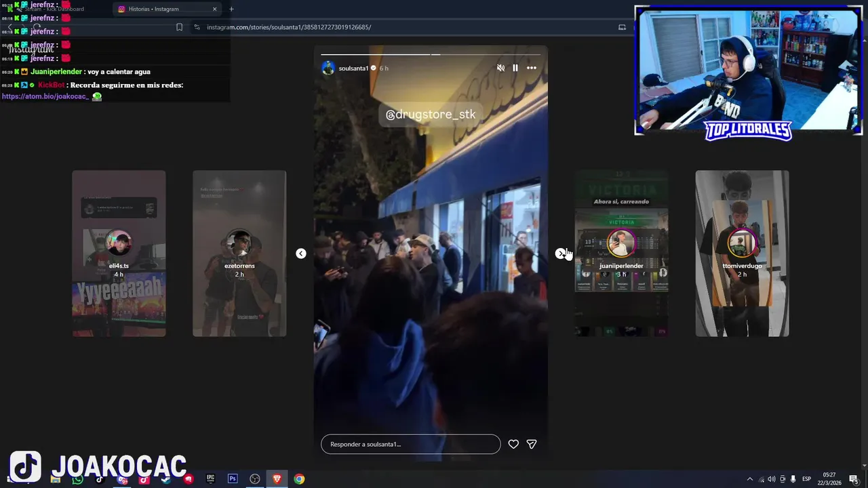Open the taskbar clock showing 05:27
Viewport: 868px width, 488px height.
[829, 479]
